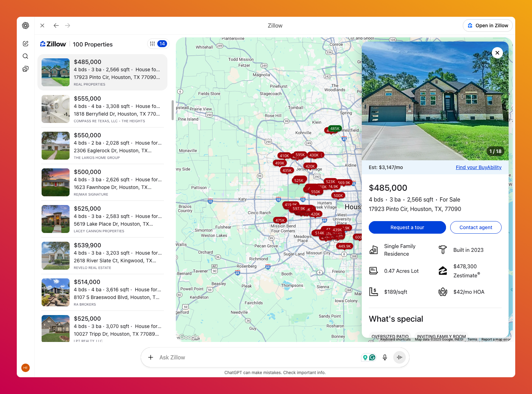The height and width of the screenshot is (394, 532).
Task: Click the plus attach icon in the input
Action: coord(151,357)
